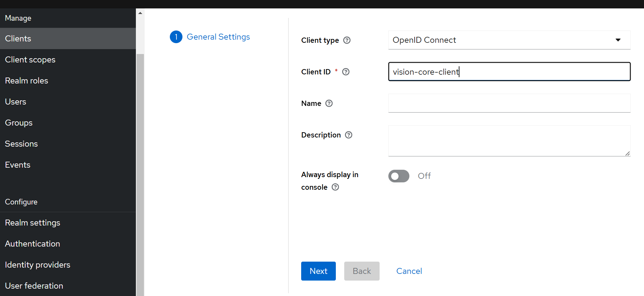Click the Cancel link

pyautogui.click(x=409, y=271)
